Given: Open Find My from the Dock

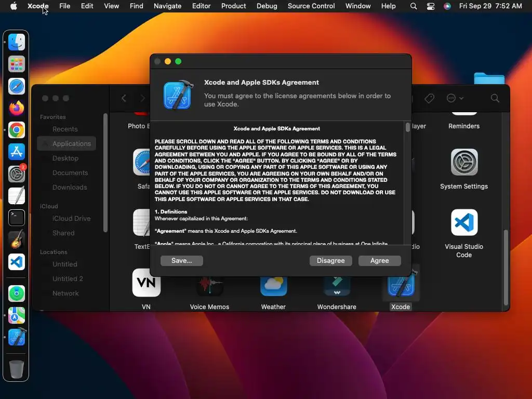Looking at the screenshot, I should pyautogui.click(x=16, y=294).
